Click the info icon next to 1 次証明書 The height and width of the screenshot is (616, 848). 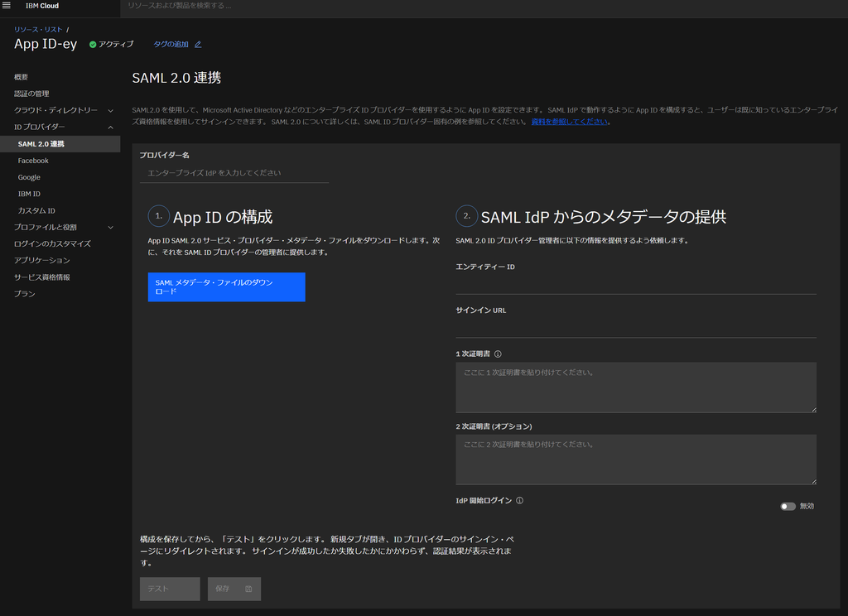coord(498,354)
